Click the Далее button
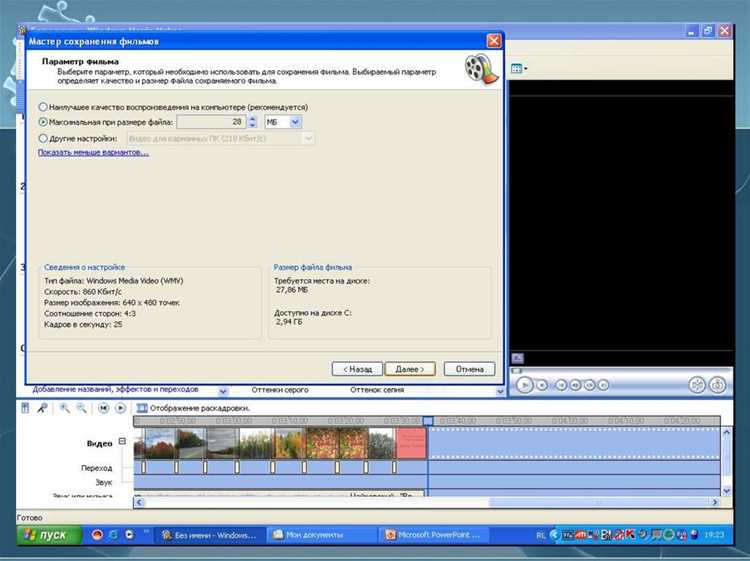 (410, 369)
